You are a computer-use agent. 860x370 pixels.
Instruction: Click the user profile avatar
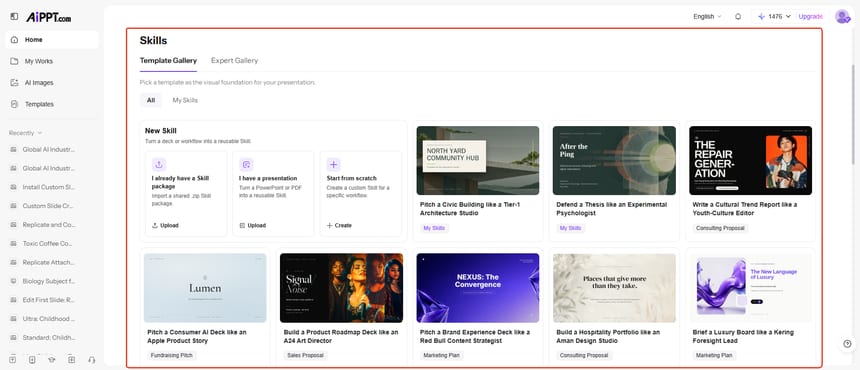point(842,16)
